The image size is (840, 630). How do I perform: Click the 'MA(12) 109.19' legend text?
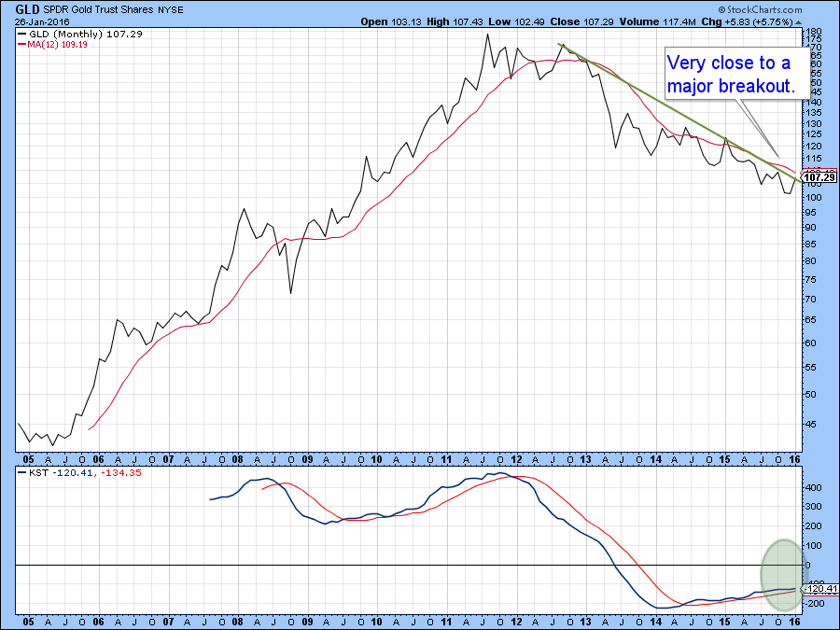pyautogui.click(x=57, y=45)
